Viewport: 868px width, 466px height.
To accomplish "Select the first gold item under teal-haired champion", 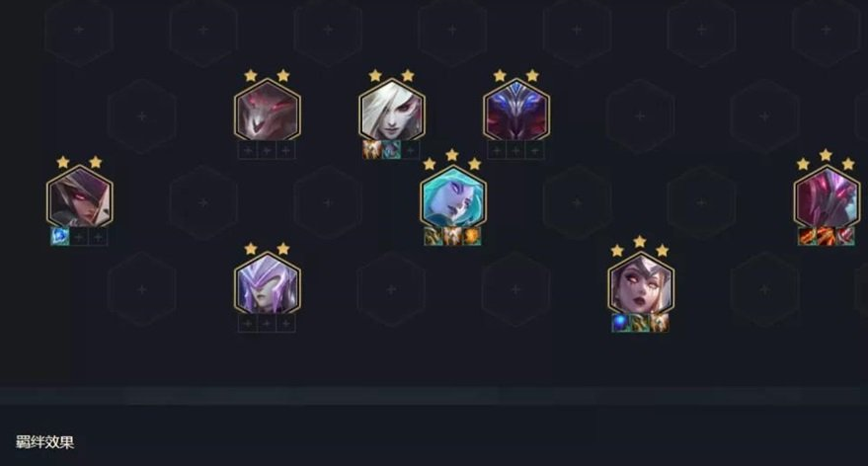I will (x=433, y=236).
